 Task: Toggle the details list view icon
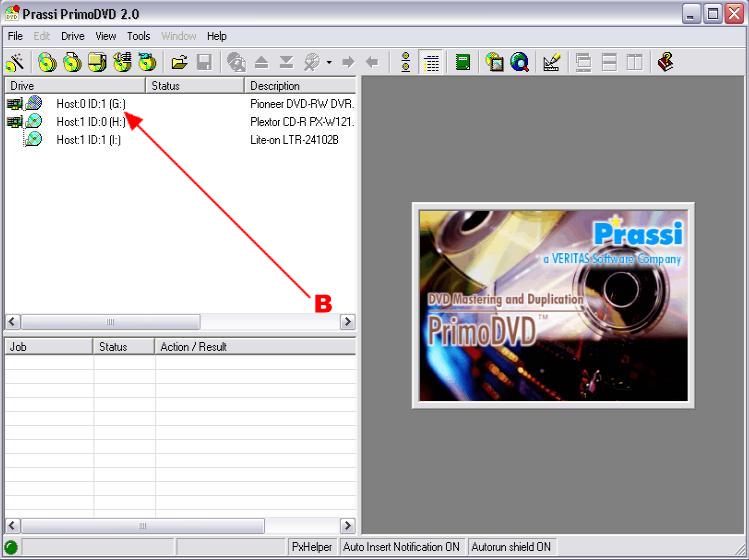click(431, 62)
